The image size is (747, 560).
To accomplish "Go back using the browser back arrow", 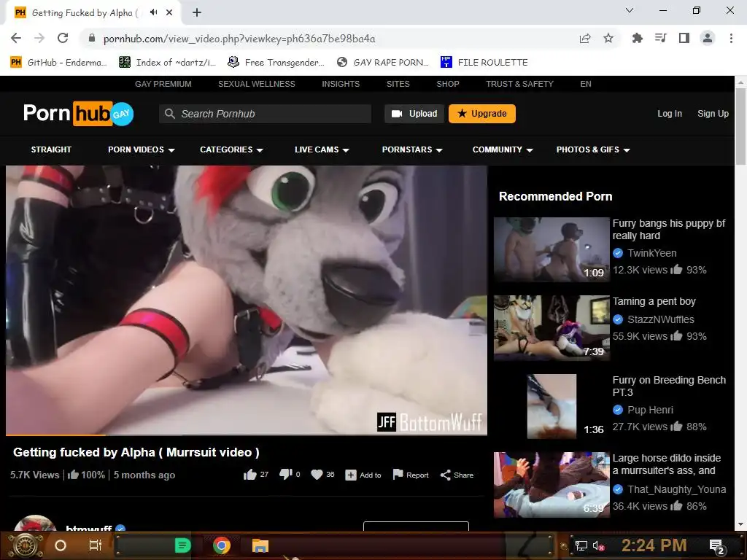I will coord(16,38).
